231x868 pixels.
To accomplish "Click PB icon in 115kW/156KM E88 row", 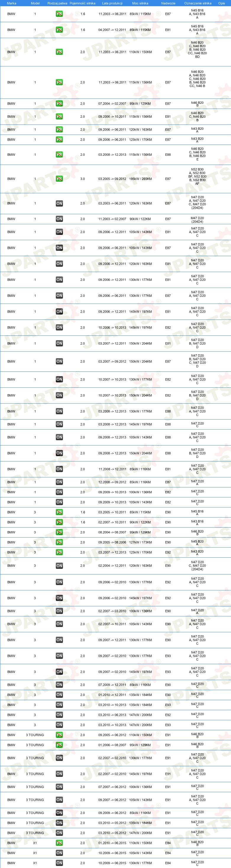I will coord(59,155).
